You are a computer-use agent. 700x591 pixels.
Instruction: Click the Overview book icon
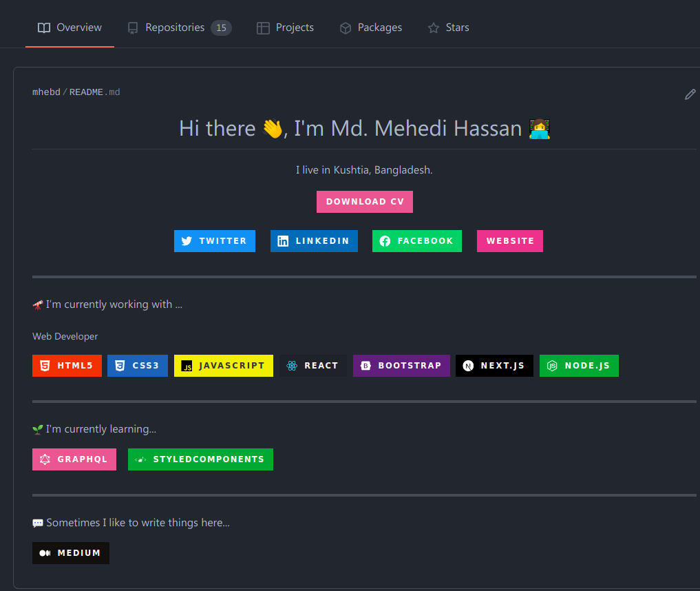tap(44, 28)
